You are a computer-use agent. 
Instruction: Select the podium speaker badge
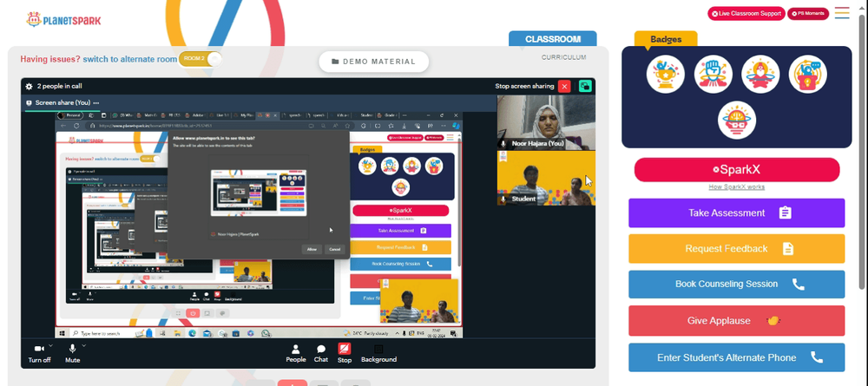(807, 74)
